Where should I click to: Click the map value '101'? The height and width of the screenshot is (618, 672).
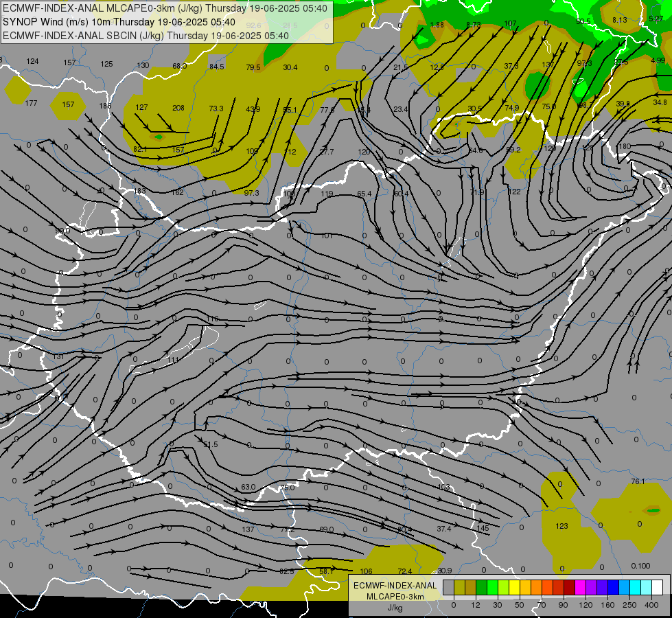327,236
